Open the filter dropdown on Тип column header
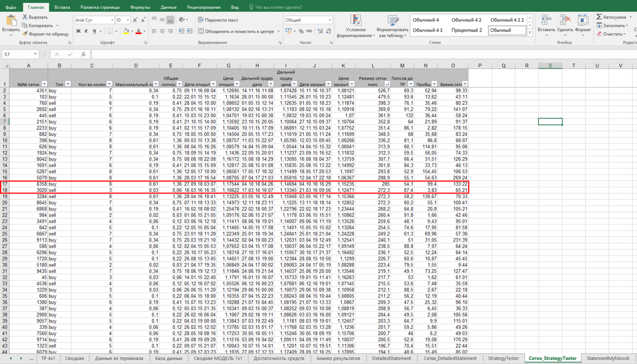 [68, 84]
